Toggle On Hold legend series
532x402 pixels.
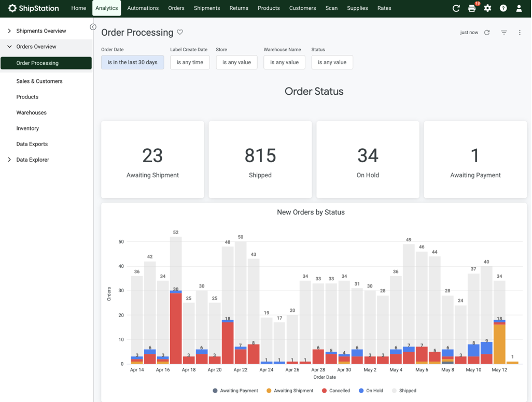pos(371,391)
